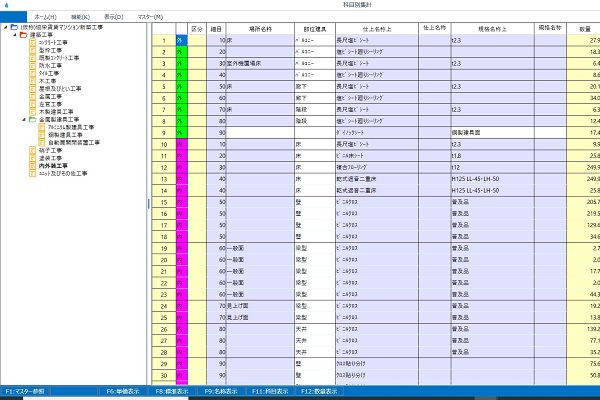600x400 pixels.
Task: Click the F8:標準表示 function key button
Action: pos(172,391)
